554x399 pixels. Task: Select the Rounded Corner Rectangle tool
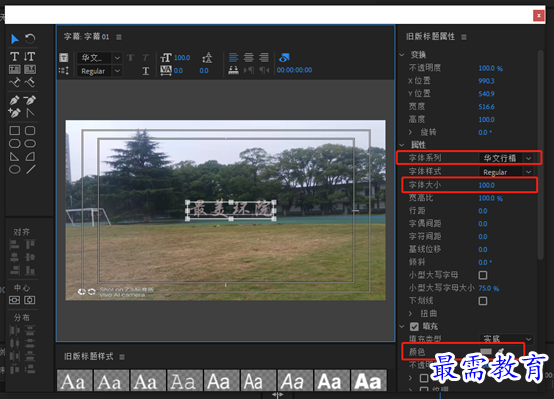pos(30,143)
